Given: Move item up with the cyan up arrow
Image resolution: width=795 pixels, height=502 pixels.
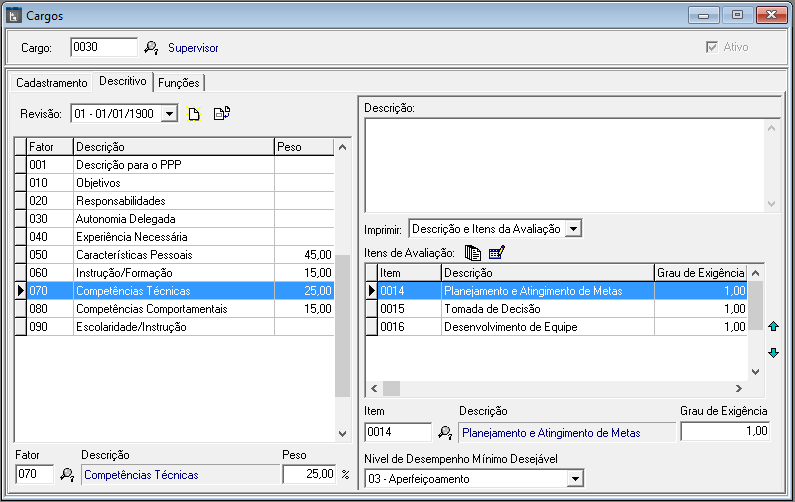Looking at the screenshot, I should tap(773, 327).
